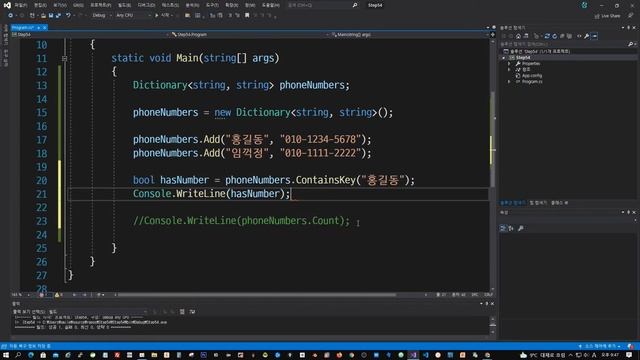Click the Windows Start button
Viewport: 640px width, 360px height.
click(x=6, y=355)
